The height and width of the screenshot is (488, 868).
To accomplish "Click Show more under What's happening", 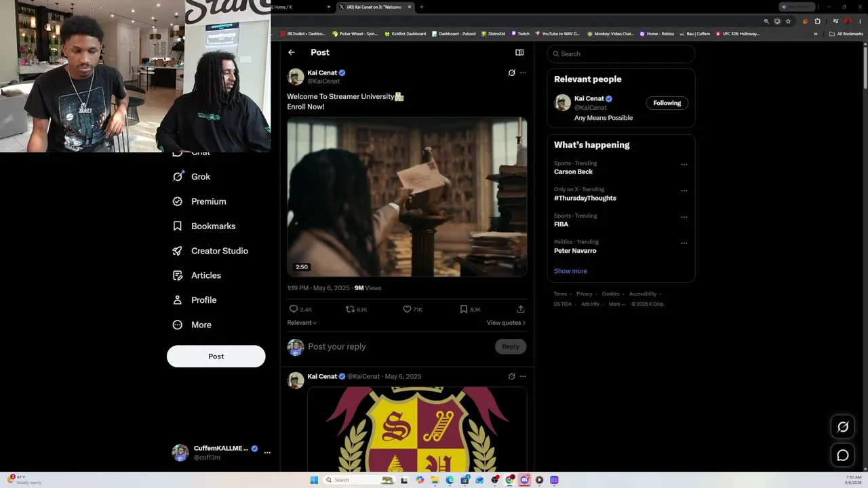I will pyautogui.click(x=570, y=271).
